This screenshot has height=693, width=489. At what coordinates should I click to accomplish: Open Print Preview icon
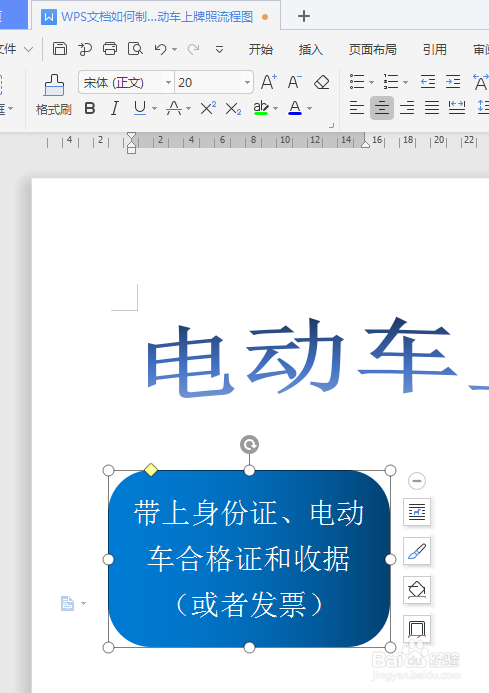(135, 49)
